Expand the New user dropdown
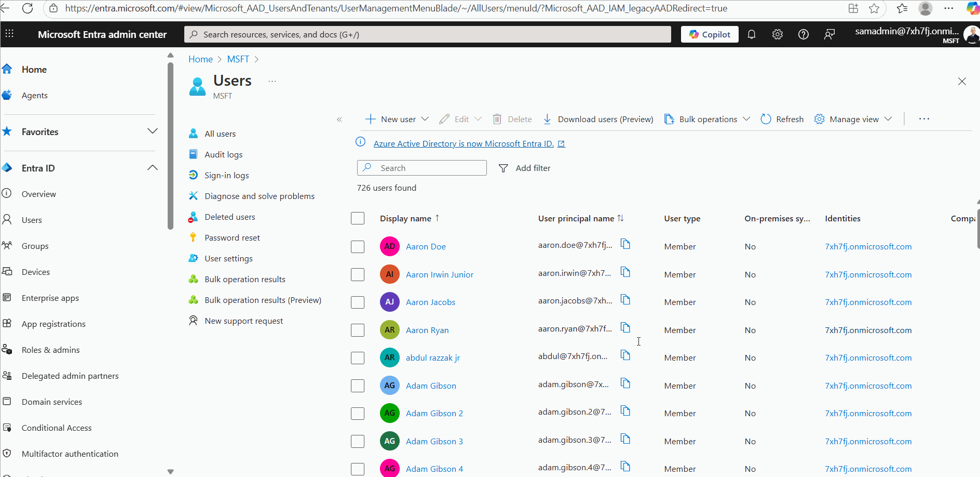The width and height of the screenshot is (980, 477). (425, 119)
